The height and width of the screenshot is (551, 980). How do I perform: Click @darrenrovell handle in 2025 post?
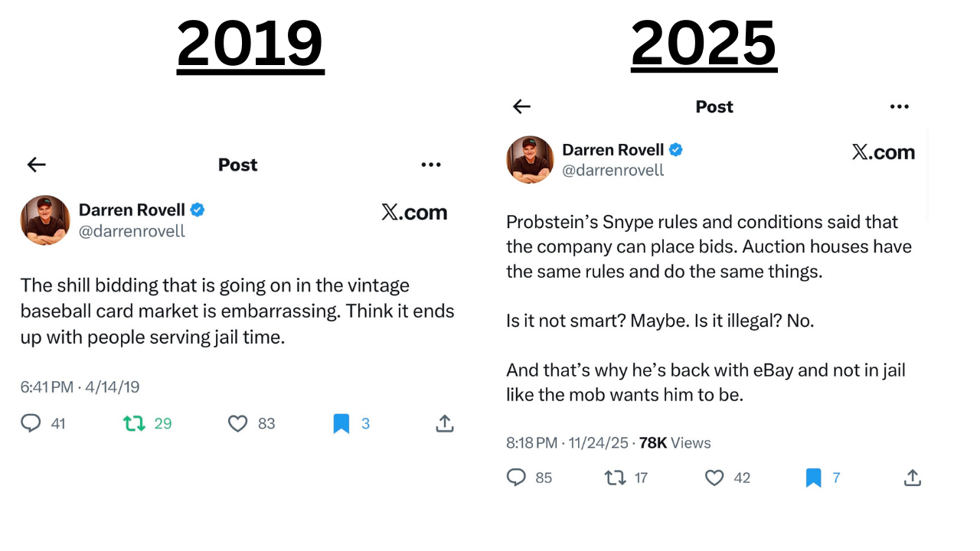tap(612, 170)
